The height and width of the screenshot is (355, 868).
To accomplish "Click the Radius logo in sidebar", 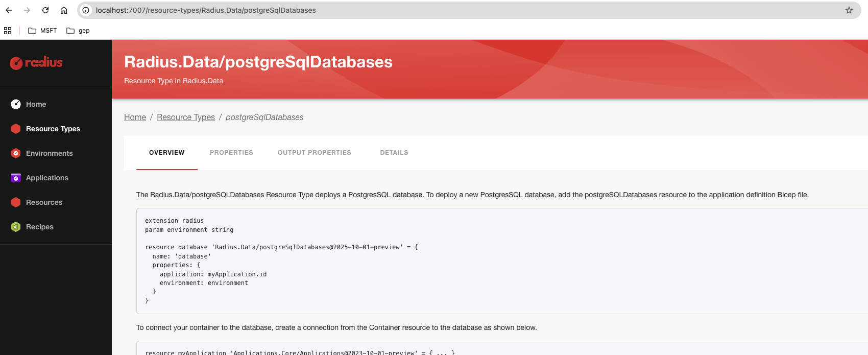I will 36,63.
